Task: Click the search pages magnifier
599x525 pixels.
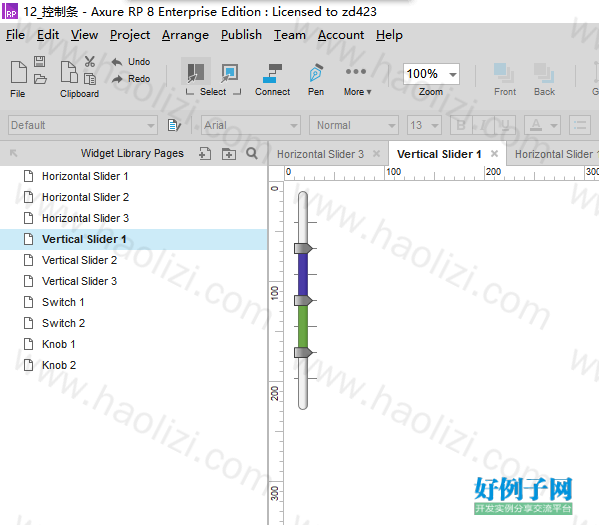Action: [x=252, y=154]
